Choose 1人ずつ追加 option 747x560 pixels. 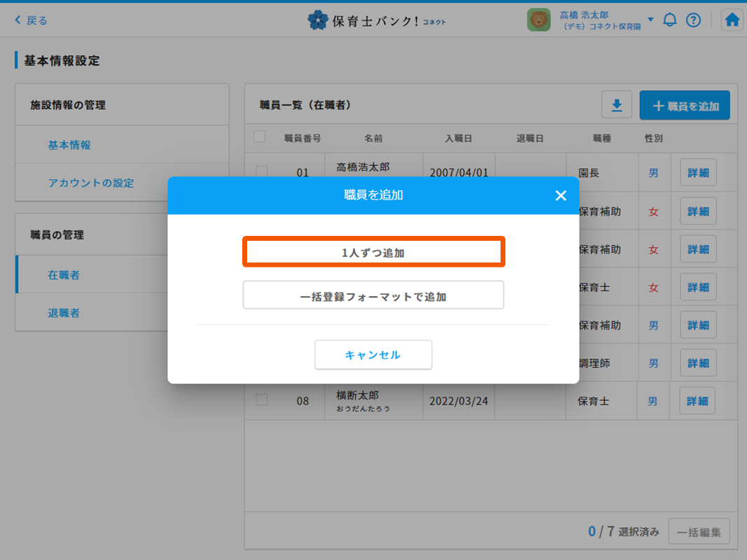pyautogui.click(x=373, y=253)
